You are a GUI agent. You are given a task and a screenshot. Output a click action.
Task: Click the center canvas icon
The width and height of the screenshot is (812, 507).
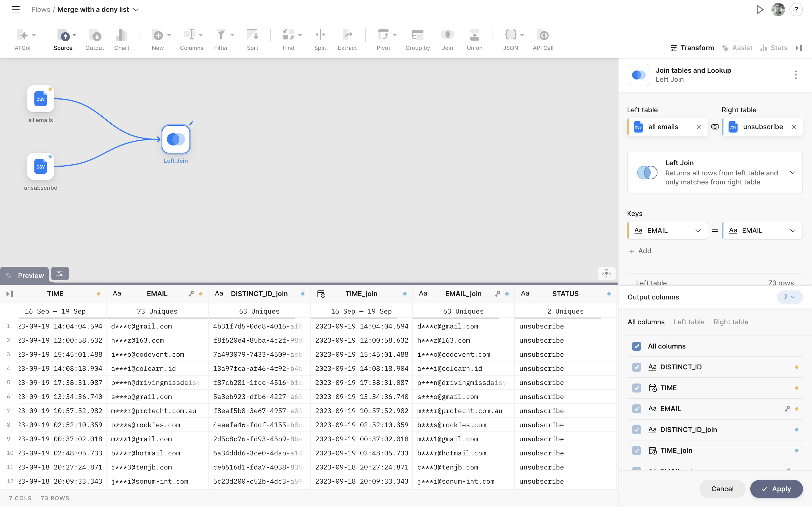pyautogui.click(x=606, y=273)
